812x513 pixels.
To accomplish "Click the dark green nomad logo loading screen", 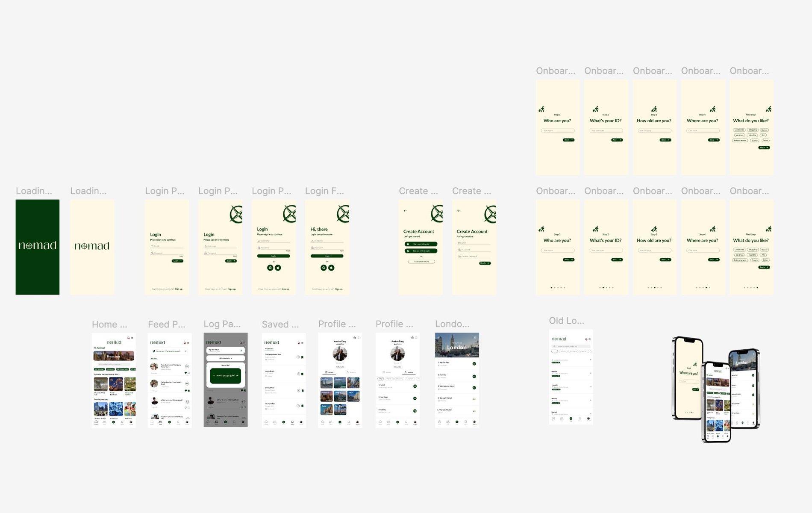I will pyautogui.click(x=38, y=247).
